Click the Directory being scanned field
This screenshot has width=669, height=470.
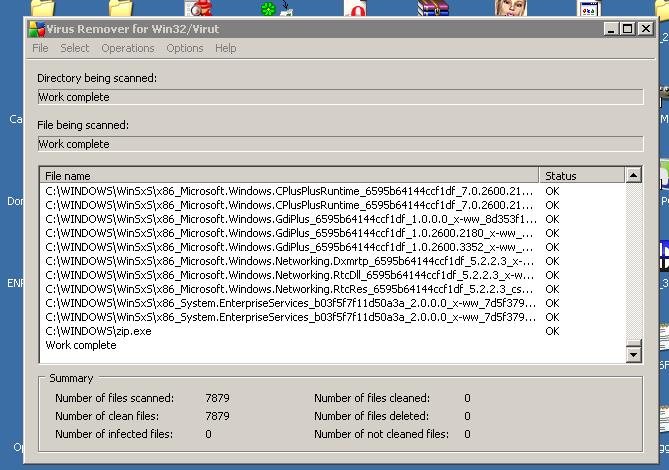click(340, 97)
